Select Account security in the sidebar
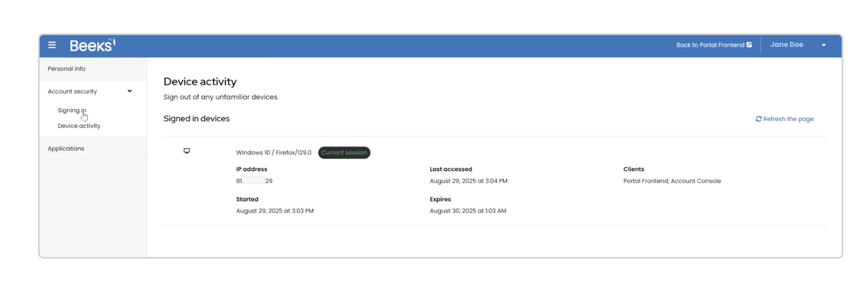 [x=72, y=91]
